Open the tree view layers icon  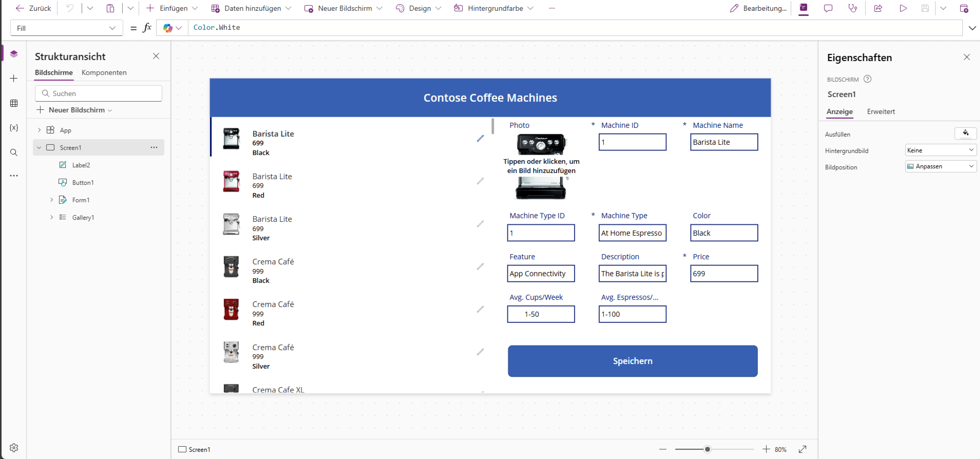click(x=14, y=54)
